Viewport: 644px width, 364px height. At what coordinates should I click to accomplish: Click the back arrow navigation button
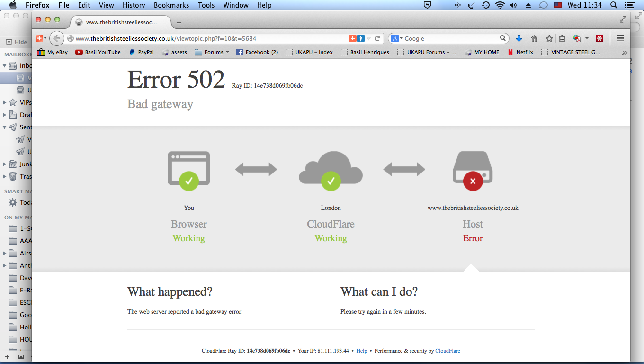(x=56, y=38)
